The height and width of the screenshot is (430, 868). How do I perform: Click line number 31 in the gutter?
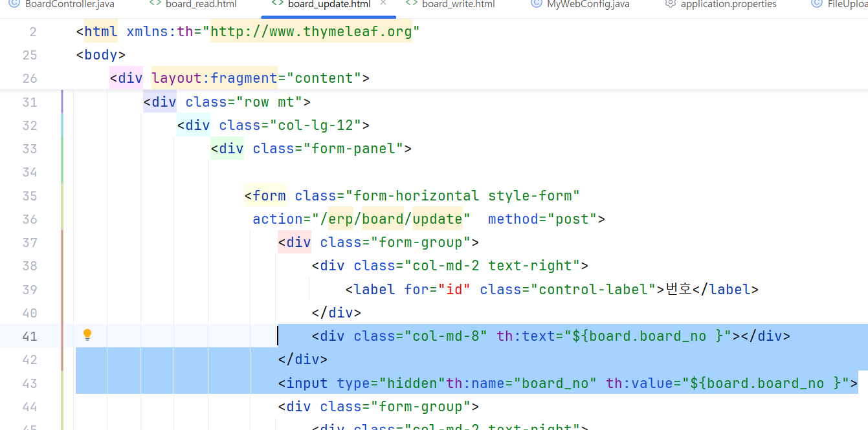(x=29, y=102)
